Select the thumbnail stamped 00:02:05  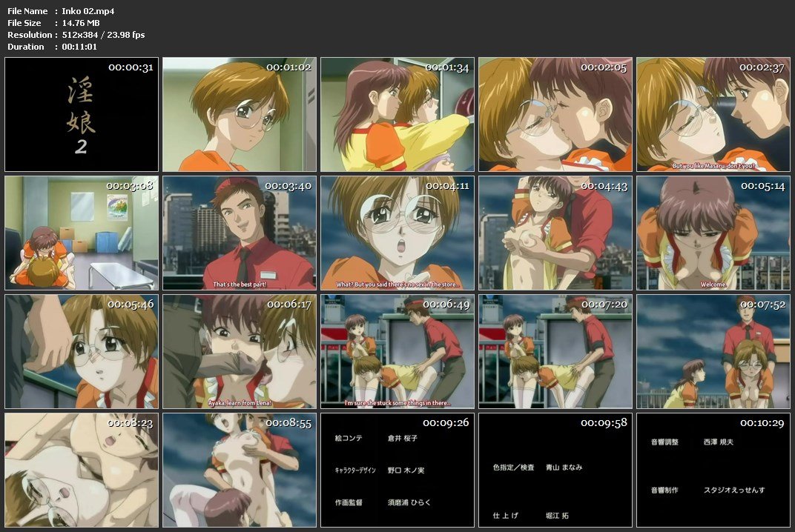pos(555,115)
